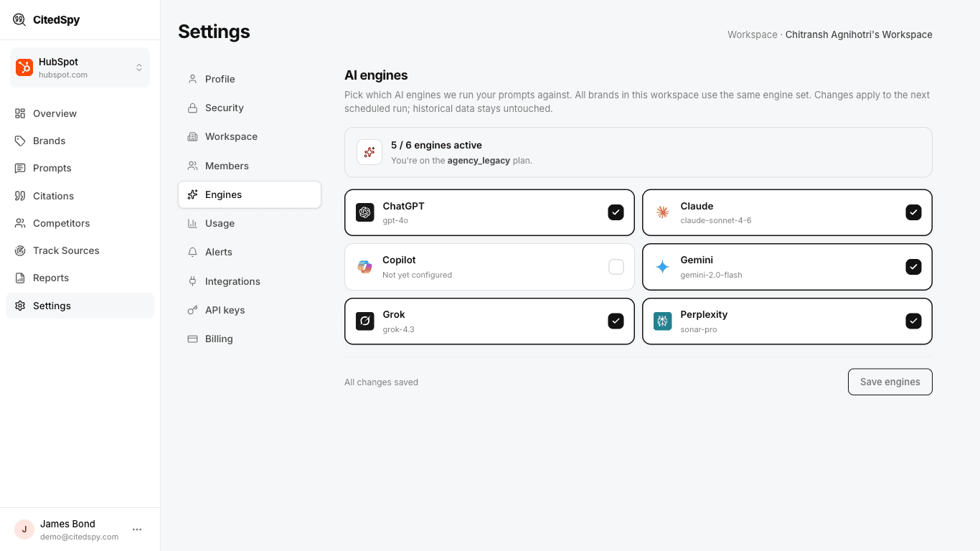Switch to Profile settings tab
980x551 pixels.
click(250, 79)
